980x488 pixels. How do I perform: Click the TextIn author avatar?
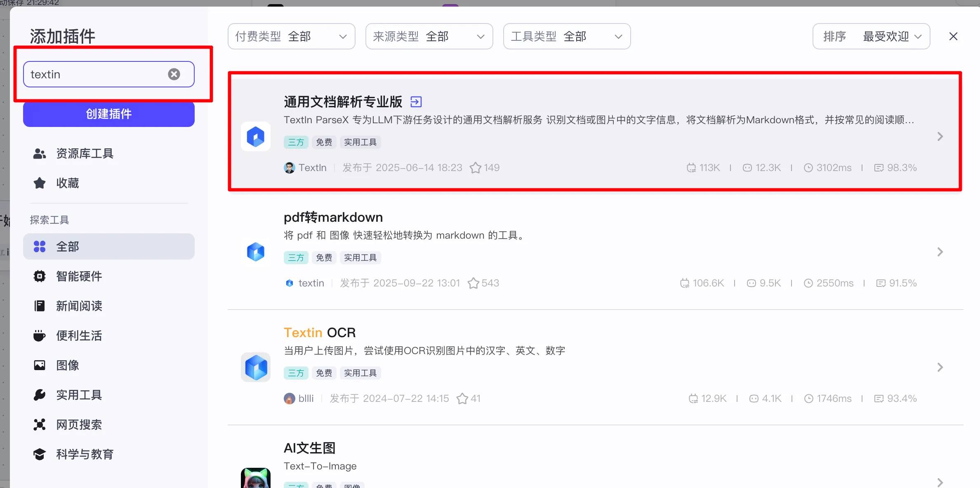(290, 168)
